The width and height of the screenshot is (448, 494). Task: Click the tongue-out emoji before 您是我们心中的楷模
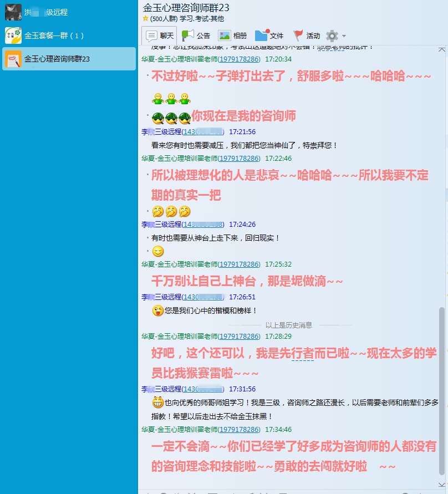point(157,311)
